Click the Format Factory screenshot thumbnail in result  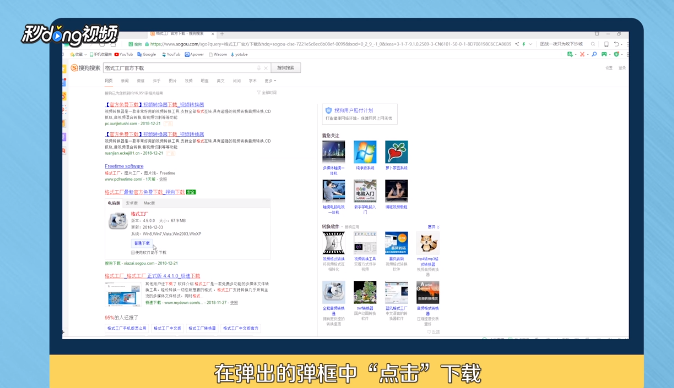tap(124, 294)
